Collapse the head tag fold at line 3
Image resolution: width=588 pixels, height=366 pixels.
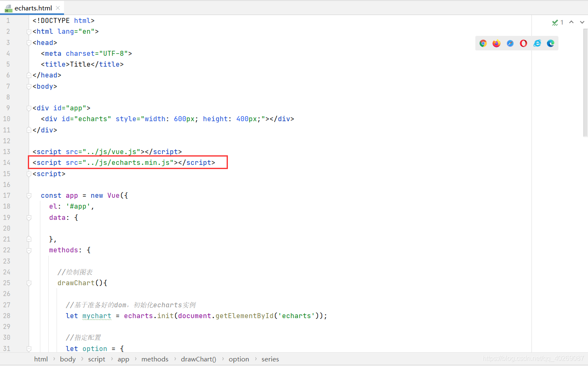point(29,43)
